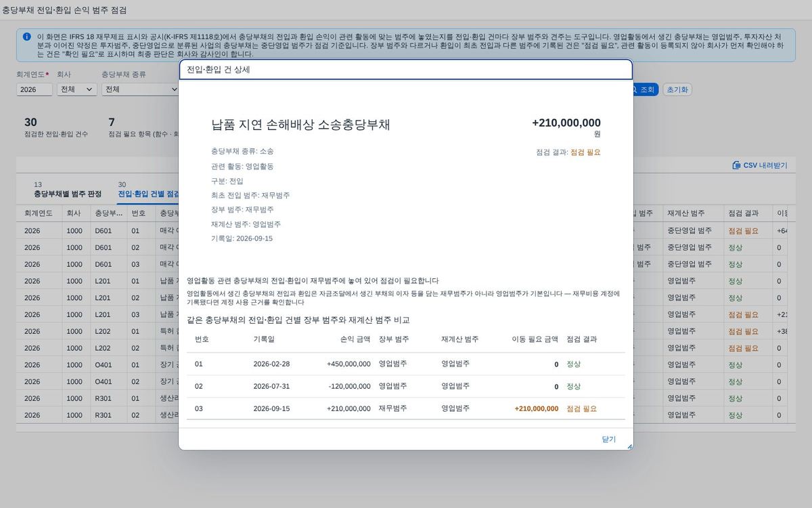812x508 pixels.
Task: Click date 2026-02-28 in dialog table
Action: tap(271, 364)
